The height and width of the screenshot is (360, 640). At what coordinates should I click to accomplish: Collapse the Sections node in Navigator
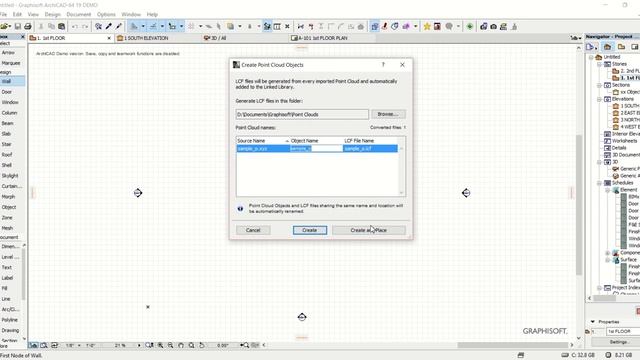(x=599, y=85)
